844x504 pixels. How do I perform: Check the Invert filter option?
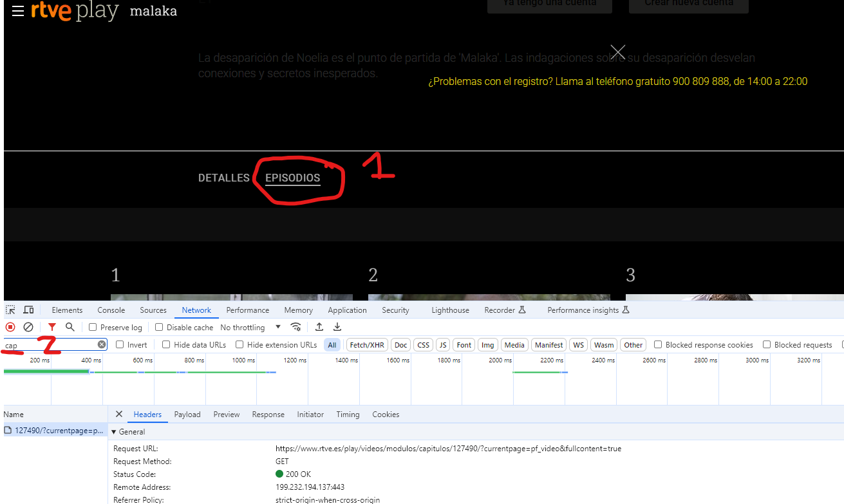(x=120, y=345)
